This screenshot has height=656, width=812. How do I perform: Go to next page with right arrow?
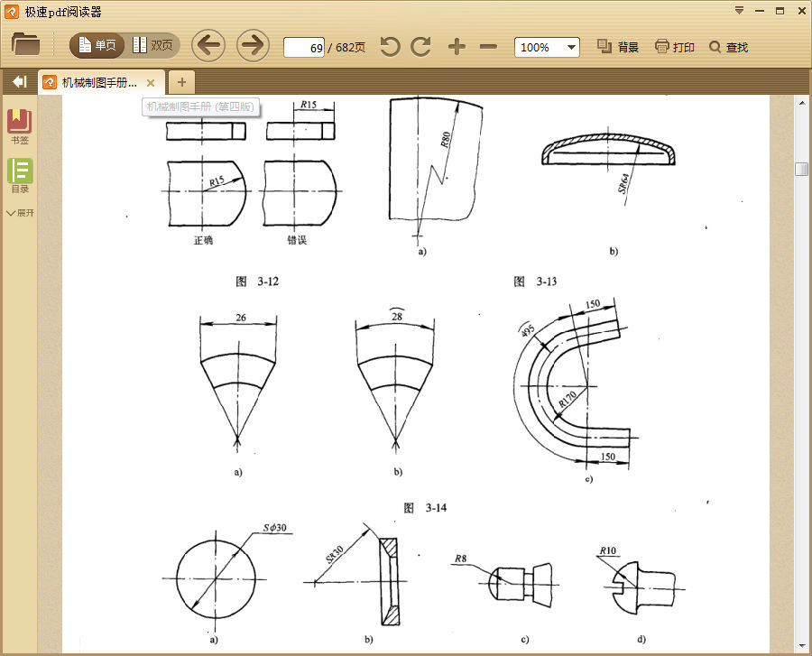tap(253, 45)
